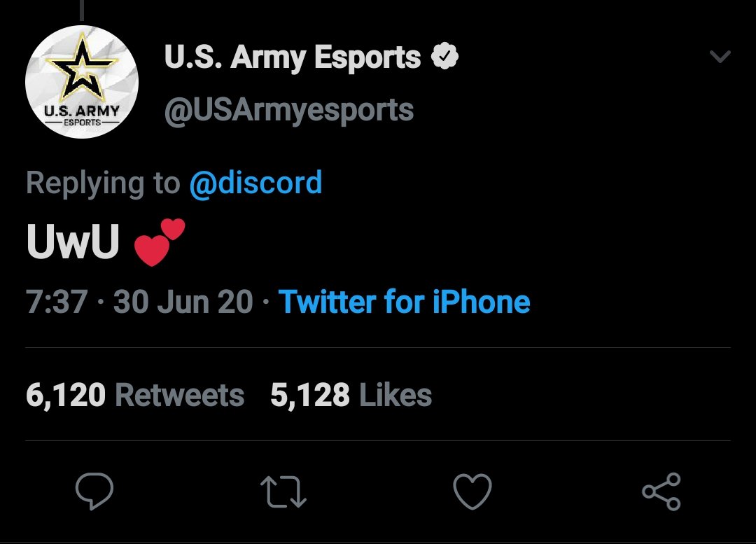Viewport: 756px width, 544px height.
Task: Click the U.S. Army Esports display name
Action: click(x=292, y=57)
